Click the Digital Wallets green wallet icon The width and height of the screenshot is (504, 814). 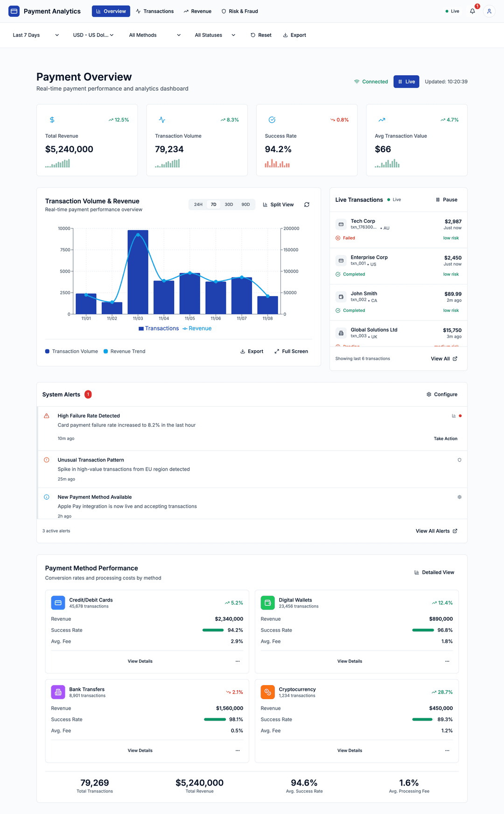(x=267, y=603)
